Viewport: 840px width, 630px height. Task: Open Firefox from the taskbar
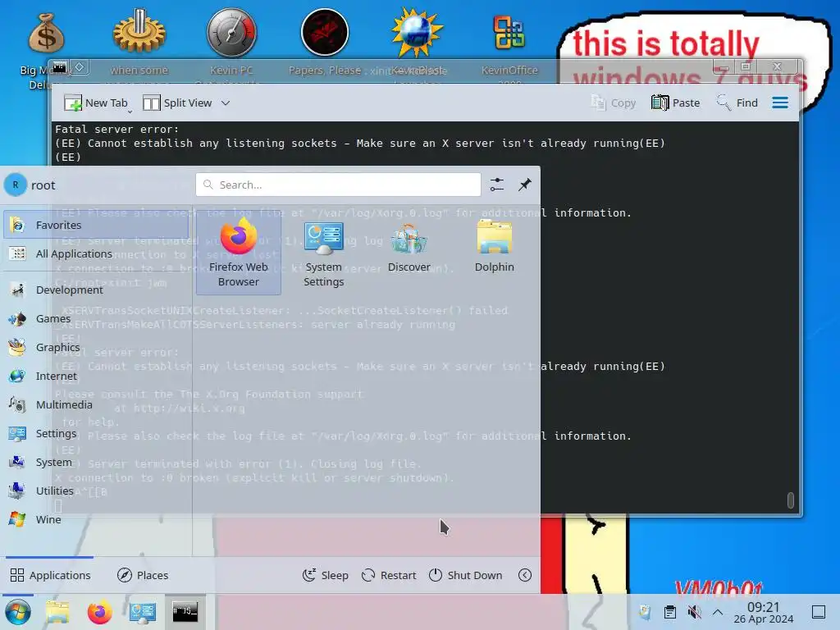point(99,612)
